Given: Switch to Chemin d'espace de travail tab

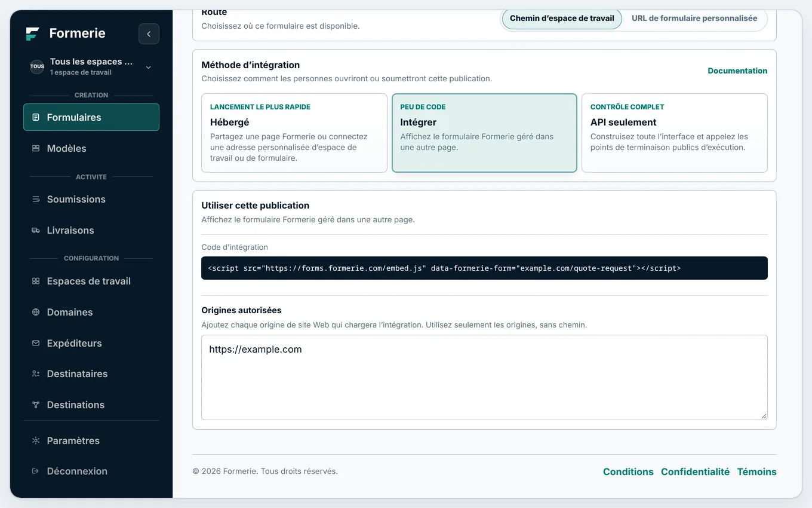Looking at the screenshot, I should (x=562, y=19).
